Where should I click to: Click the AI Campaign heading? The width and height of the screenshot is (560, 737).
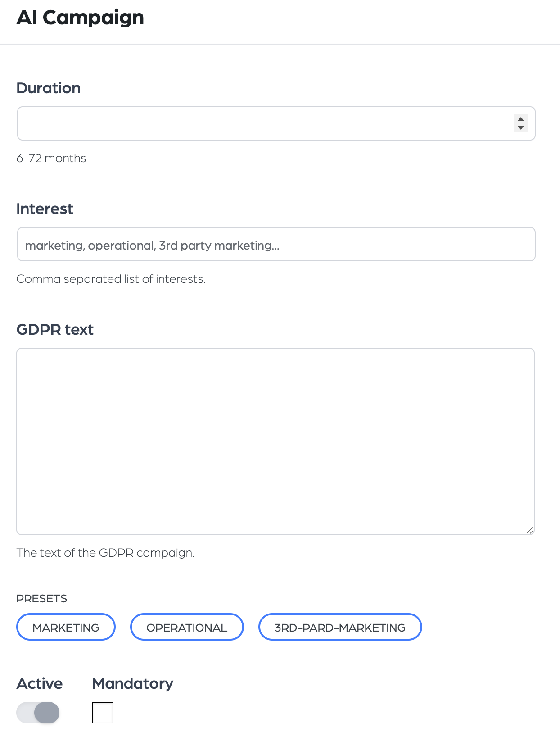click(80, 18)
